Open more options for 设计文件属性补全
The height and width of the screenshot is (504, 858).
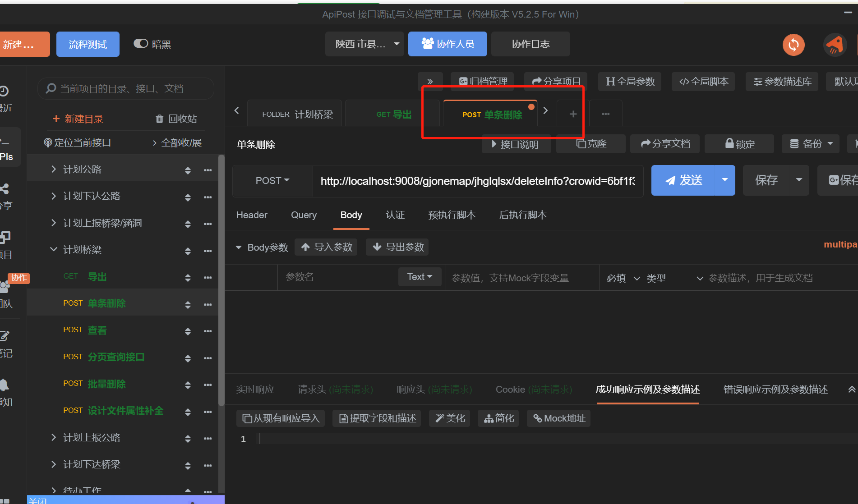[x=208, y=412]
